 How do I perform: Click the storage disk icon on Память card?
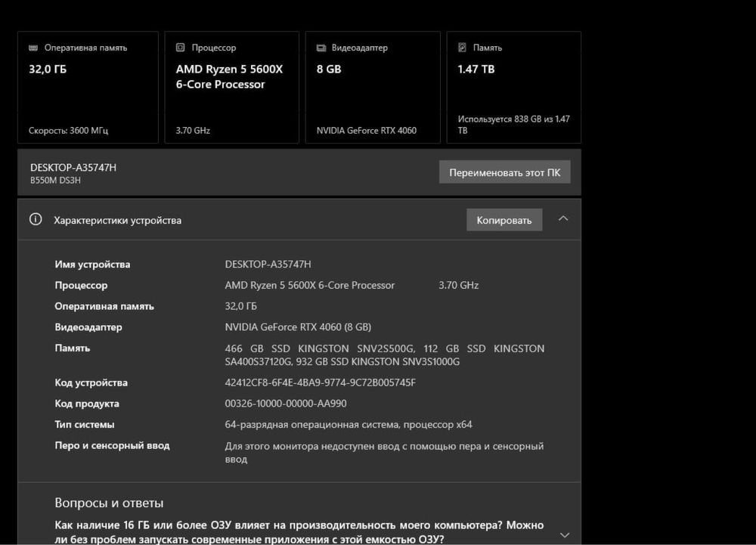pos(462,47)
